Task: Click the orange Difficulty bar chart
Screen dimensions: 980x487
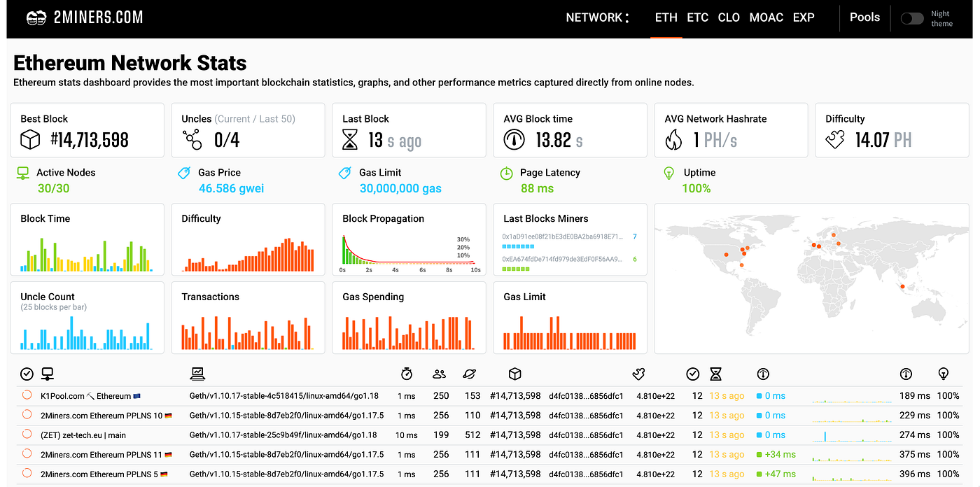Action: point(248,255)
